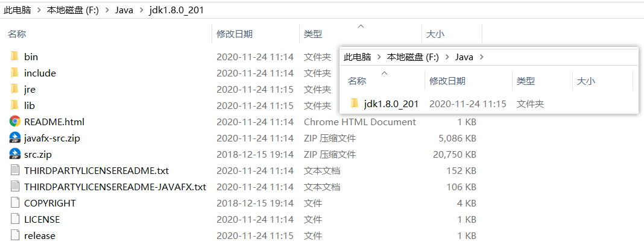Expand chevron after 此电脑 in Java window
The width and height of the screenshot is (644, 245).
coord(379,57)
